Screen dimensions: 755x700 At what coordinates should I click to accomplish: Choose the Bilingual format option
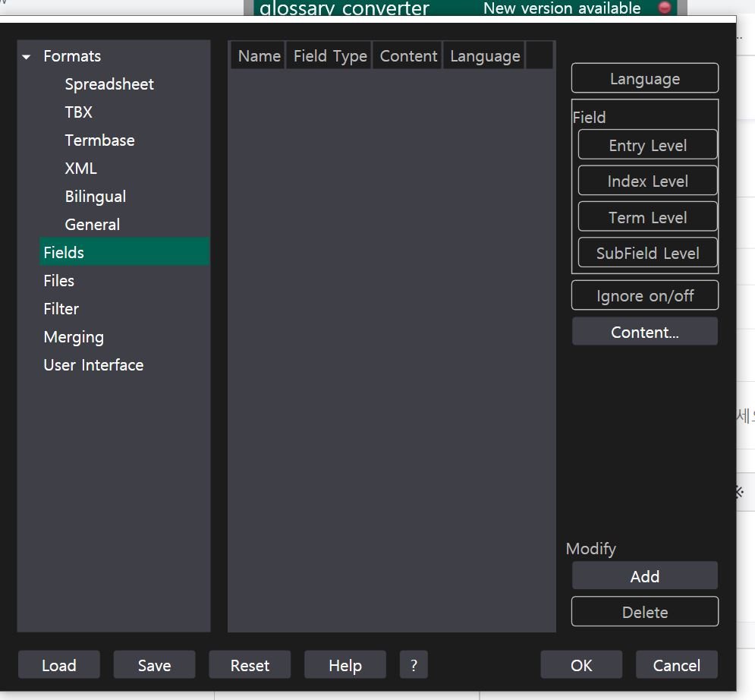[95, 197]
